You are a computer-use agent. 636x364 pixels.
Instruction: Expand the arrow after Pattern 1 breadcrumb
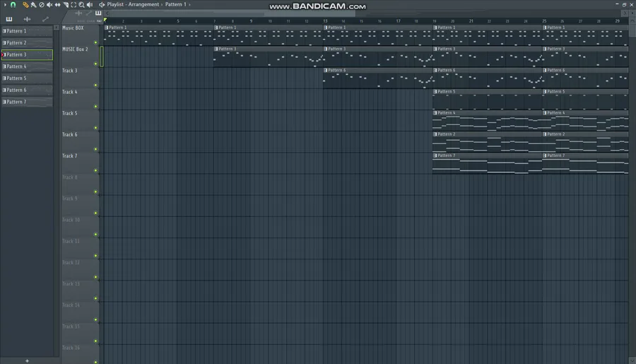click(x=189, y=4)
